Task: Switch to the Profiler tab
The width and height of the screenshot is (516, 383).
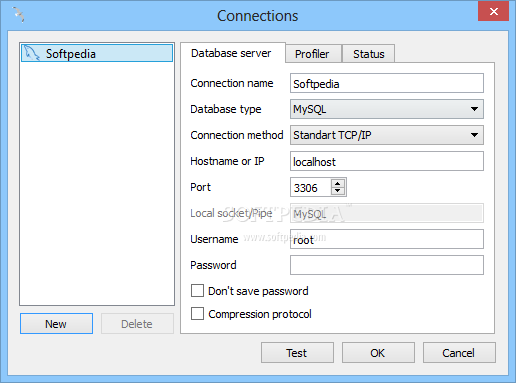Action: pos(312,54)
